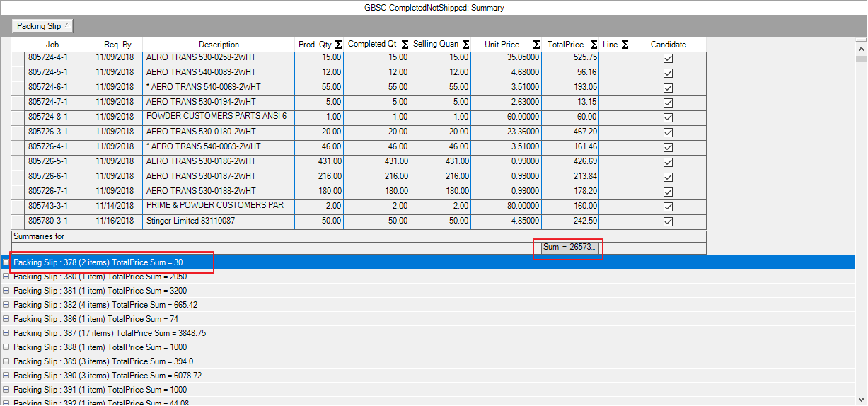
Task: Click the Packing Slip group-by button
Action: [42, 26]
